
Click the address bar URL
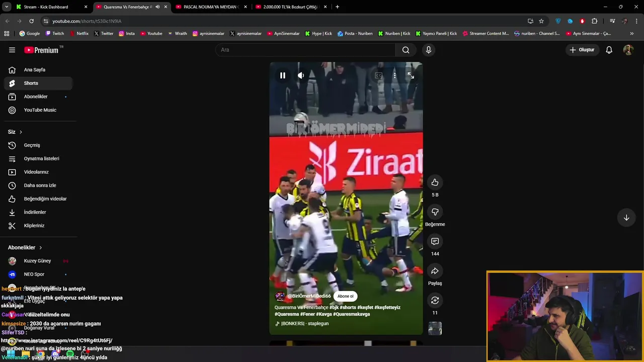click(x=87, y=21)
